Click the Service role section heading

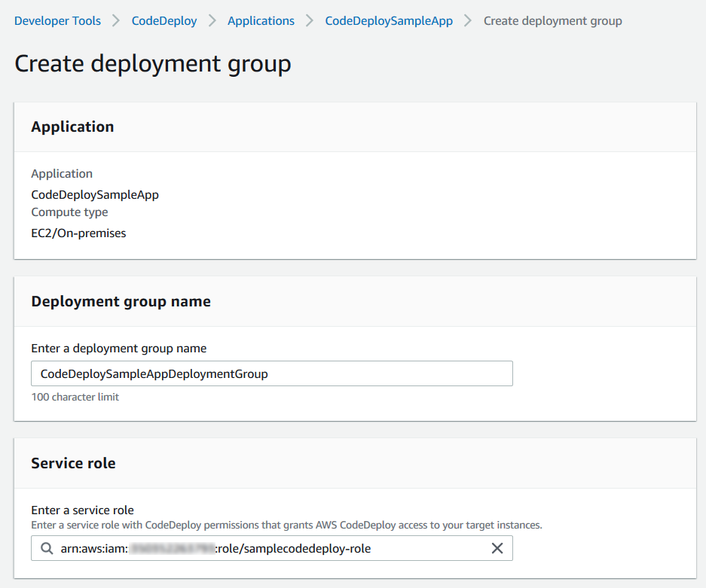(x=73, y=463)
